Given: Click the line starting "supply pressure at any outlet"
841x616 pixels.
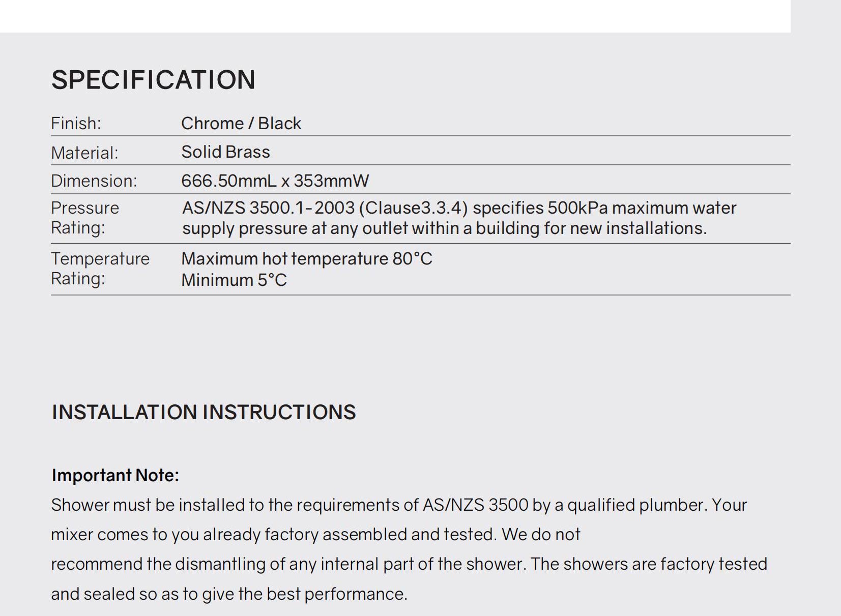Looking at the screenshot, I should [444, 228].
